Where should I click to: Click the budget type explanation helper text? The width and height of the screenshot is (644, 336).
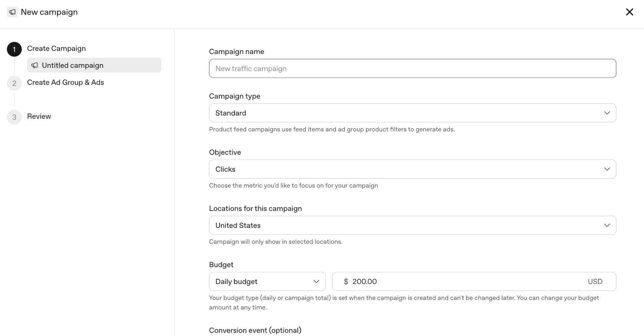(x=404, y=302)
